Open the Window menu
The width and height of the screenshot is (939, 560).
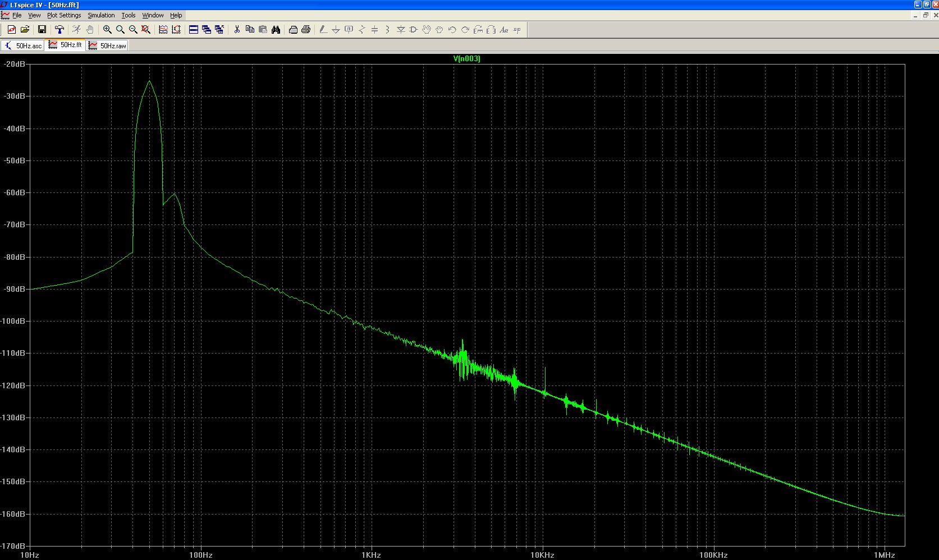(153, 15)
